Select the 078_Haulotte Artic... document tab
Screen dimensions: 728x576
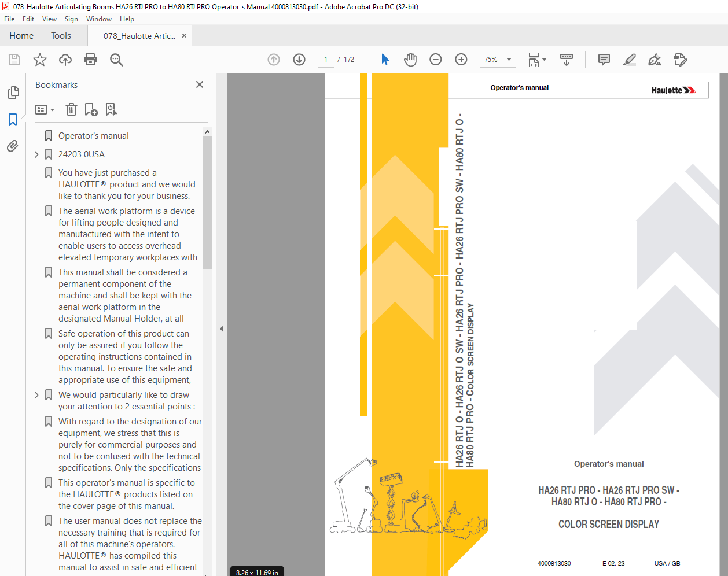pyautogui.click(x=139, y=36)
